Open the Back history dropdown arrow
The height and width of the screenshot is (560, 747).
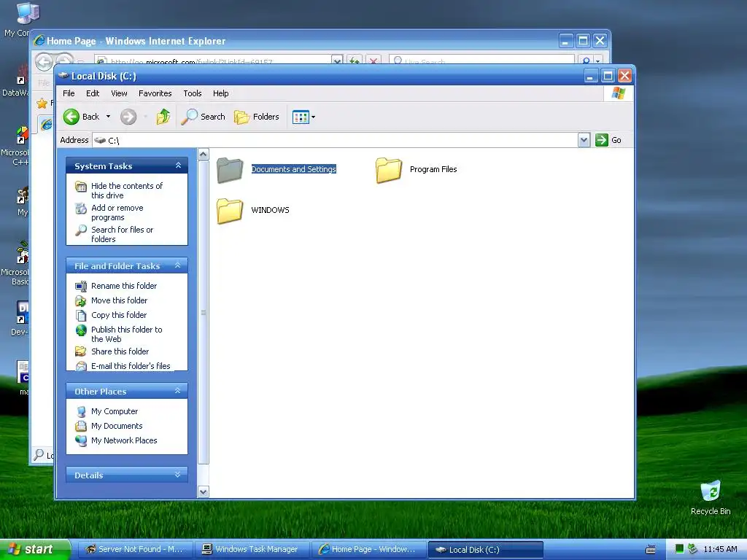coord(108,117)
